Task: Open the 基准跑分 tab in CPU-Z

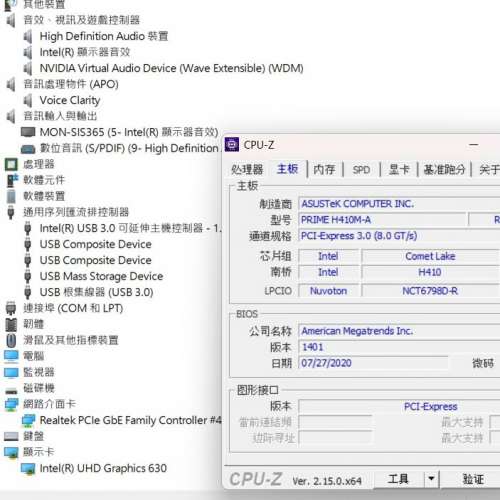Action: tap(444, 169)
